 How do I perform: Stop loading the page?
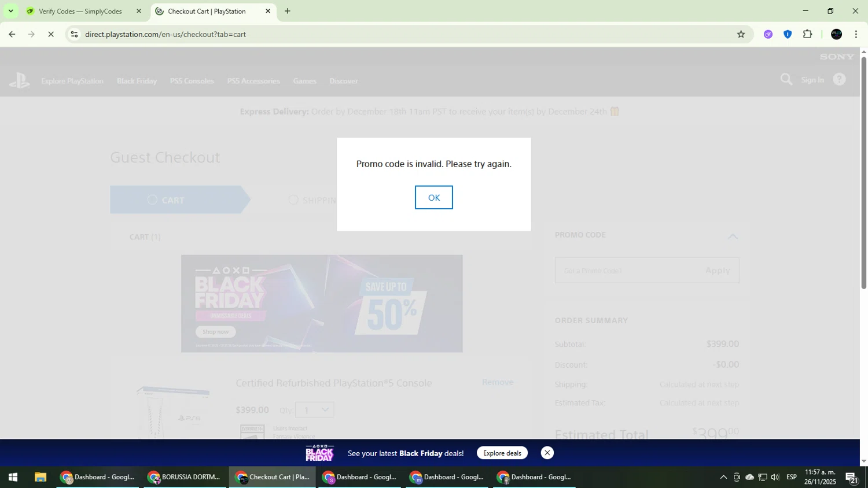pos(51,34)
